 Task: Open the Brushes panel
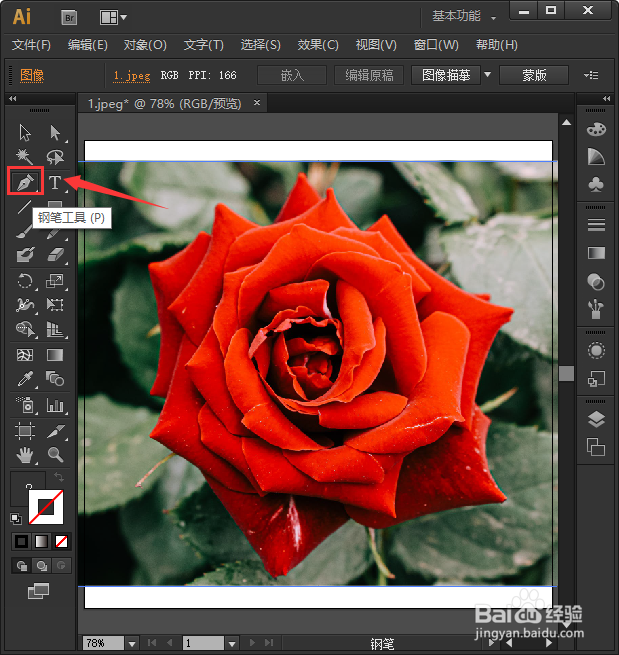[596, 309]
